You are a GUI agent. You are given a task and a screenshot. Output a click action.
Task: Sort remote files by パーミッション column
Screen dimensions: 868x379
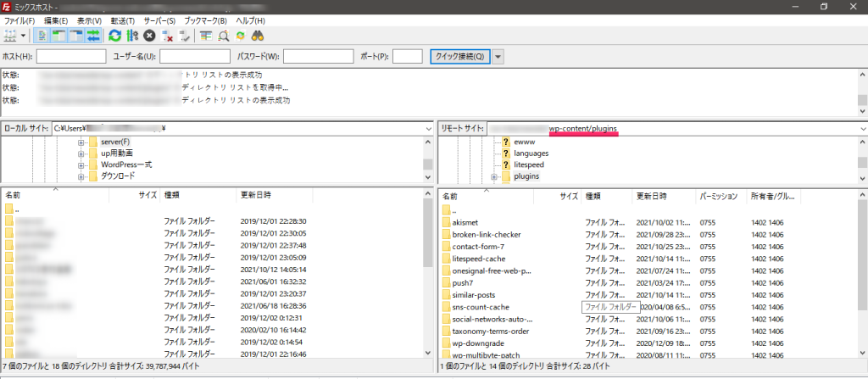(719, 195)
